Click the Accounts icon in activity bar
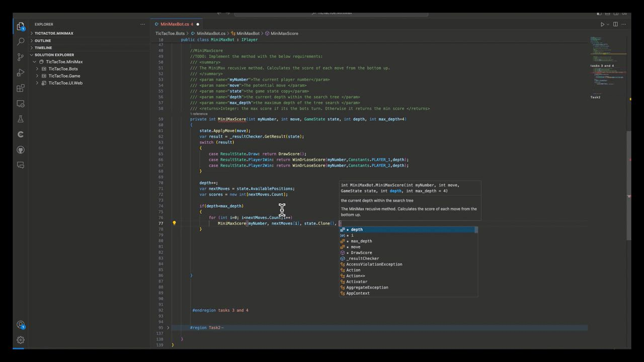The image size is (644, 362). (x=21, y=325)
